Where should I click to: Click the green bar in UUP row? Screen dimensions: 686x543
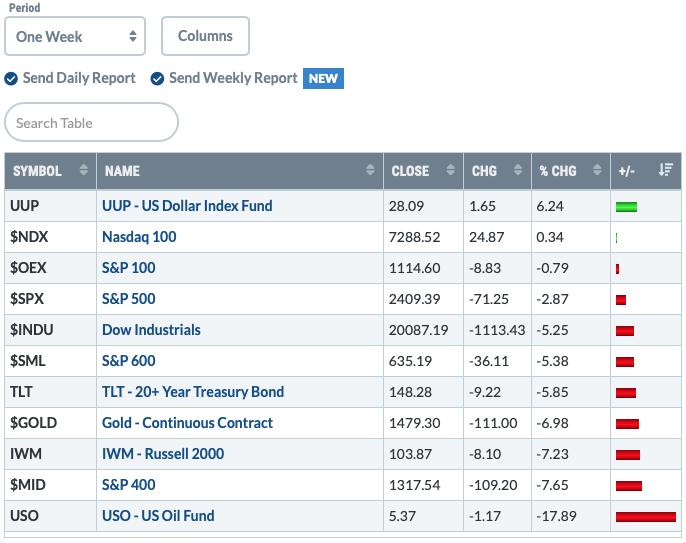(x=626, y=207)
